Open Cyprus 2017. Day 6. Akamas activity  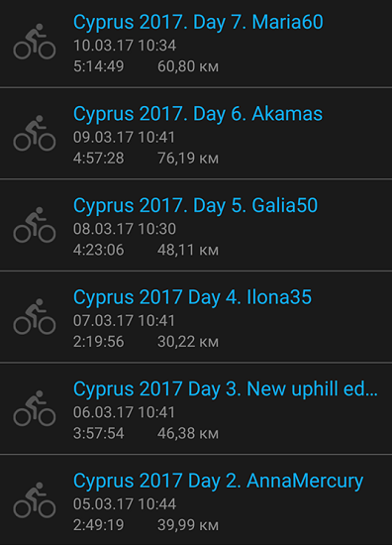[198, 114]
